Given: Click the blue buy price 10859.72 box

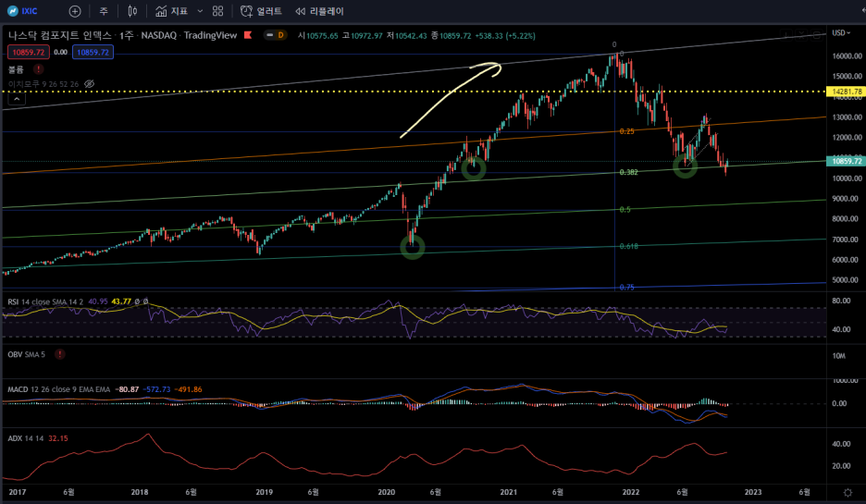Looking at the screenshot, I should pyautogui.click(x=93, y=53).
